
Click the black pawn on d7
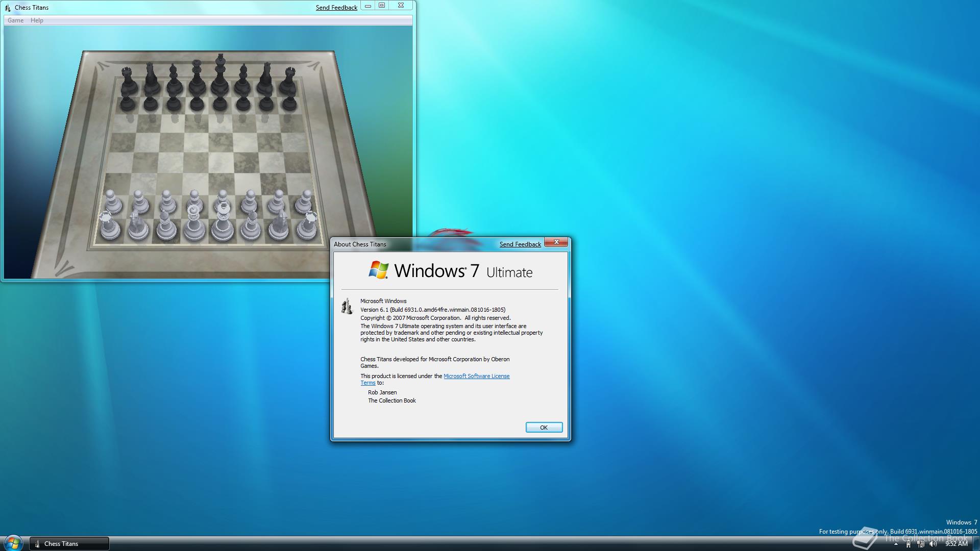pos(197,103)
